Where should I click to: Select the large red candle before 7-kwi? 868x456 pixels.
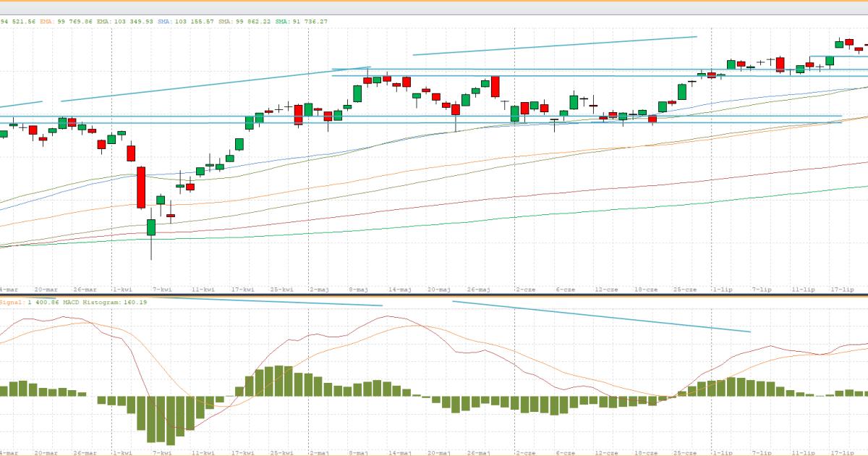141,187
